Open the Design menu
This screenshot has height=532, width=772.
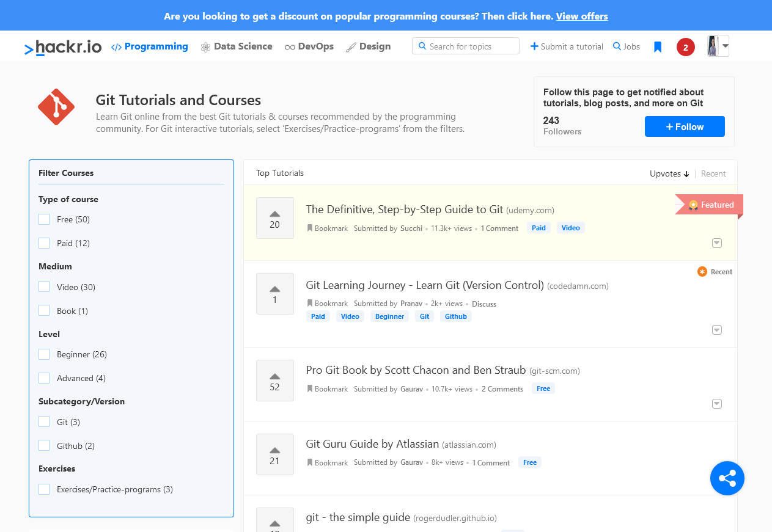click(x=369, y=46)
